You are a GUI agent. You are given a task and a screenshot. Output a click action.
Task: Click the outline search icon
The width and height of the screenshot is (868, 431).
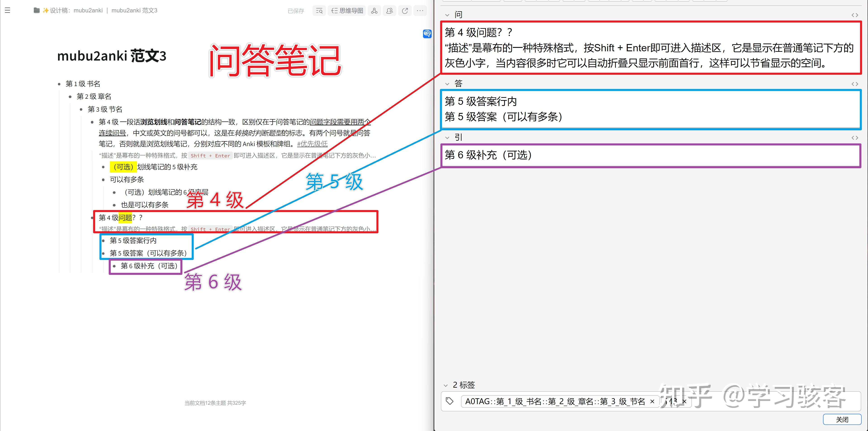pyautogui.click(x=319, y=11)
